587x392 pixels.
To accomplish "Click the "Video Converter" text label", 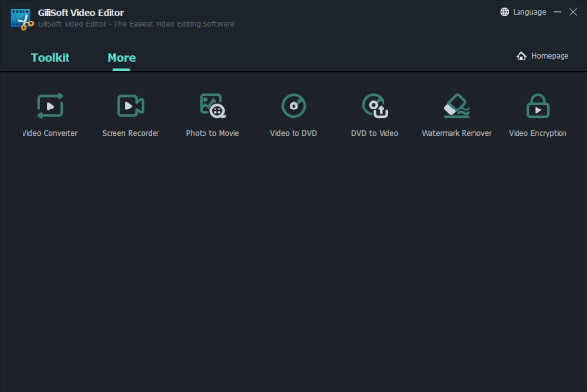I will (x=49, y=133).
